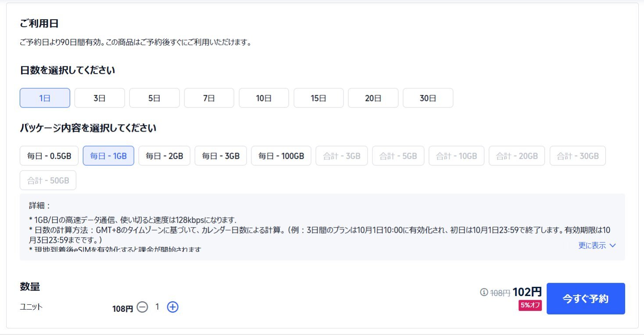Select the 20日 duration option
644x335 pixels.
pos(373,98)
